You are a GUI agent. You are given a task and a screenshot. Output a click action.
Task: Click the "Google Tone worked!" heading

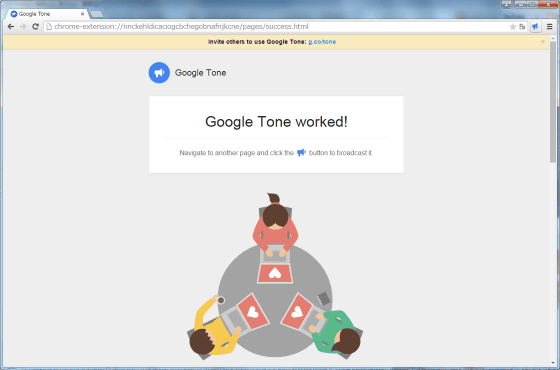click(276, 121)
